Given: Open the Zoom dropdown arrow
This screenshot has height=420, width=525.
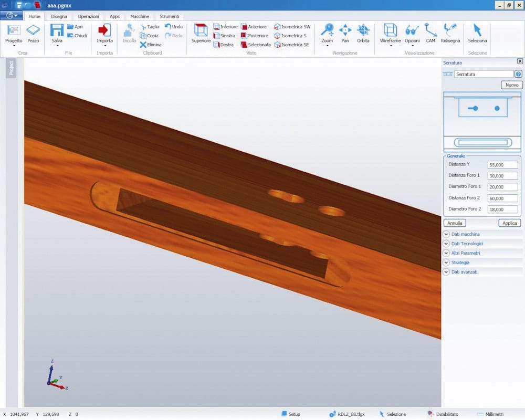Looking at the screenshot, I should tap(327, 46).
